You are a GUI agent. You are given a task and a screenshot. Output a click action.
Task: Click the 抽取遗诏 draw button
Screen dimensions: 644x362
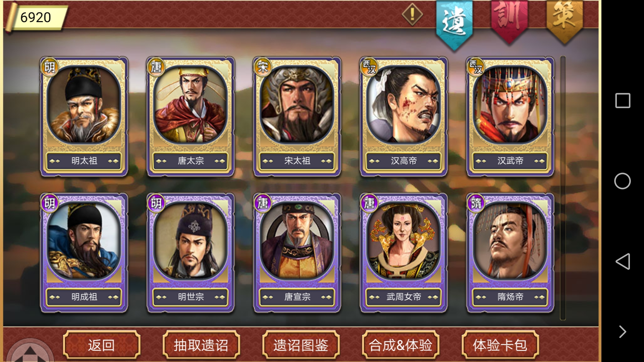[x=201, y=345]
